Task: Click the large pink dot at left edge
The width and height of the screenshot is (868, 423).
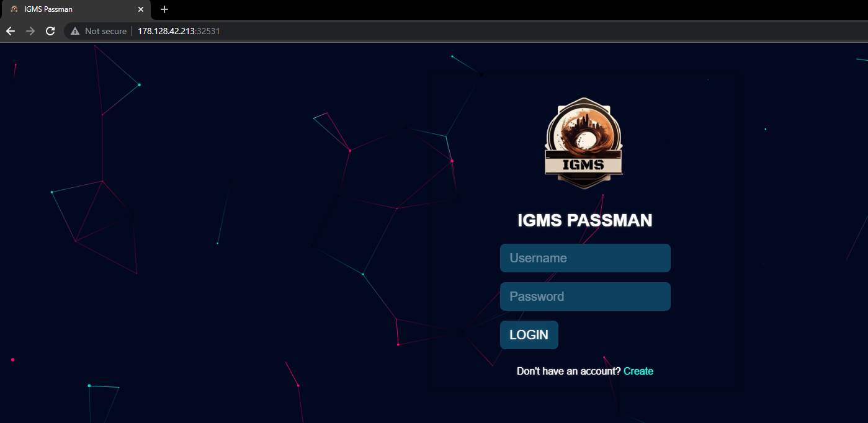Action: tap(12, 360)
